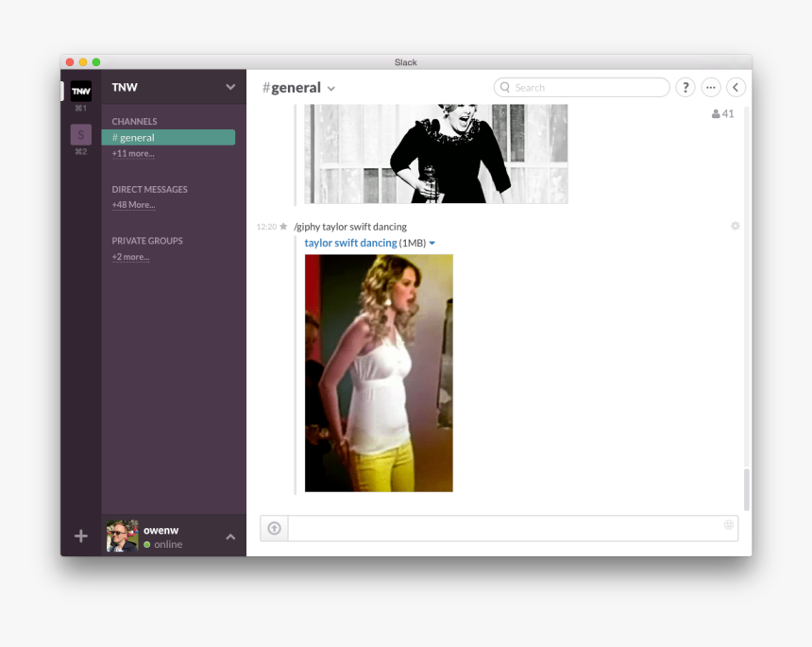The height and width of the screenshot is (647, 812).
Task: Open the emoji picker smiley
Action: 729,525
